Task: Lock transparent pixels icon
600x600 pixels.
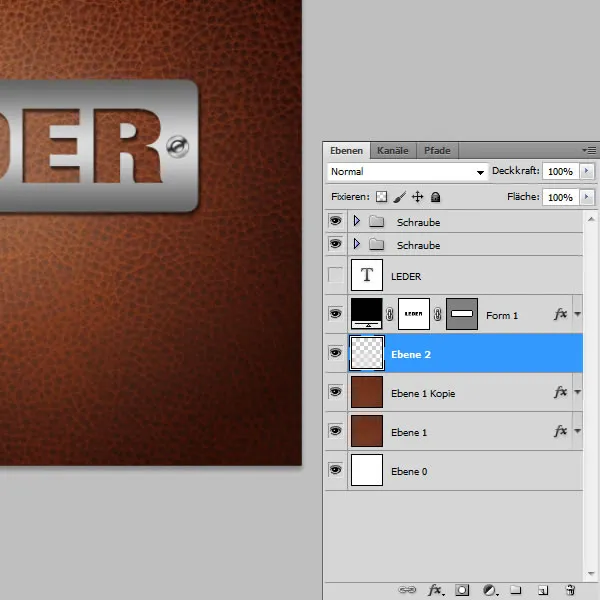Action: [x=381, y=198]
